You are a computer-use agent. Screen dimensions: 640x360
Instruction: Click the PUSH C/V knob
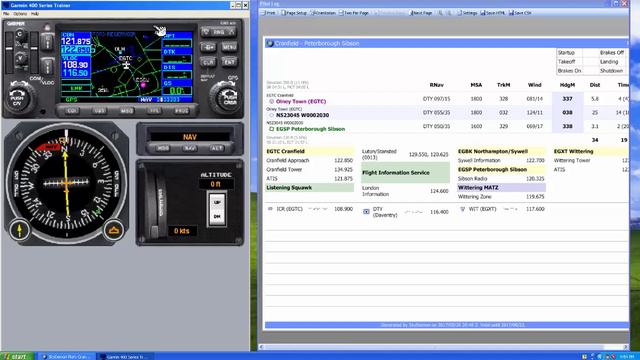click(18, 98)
